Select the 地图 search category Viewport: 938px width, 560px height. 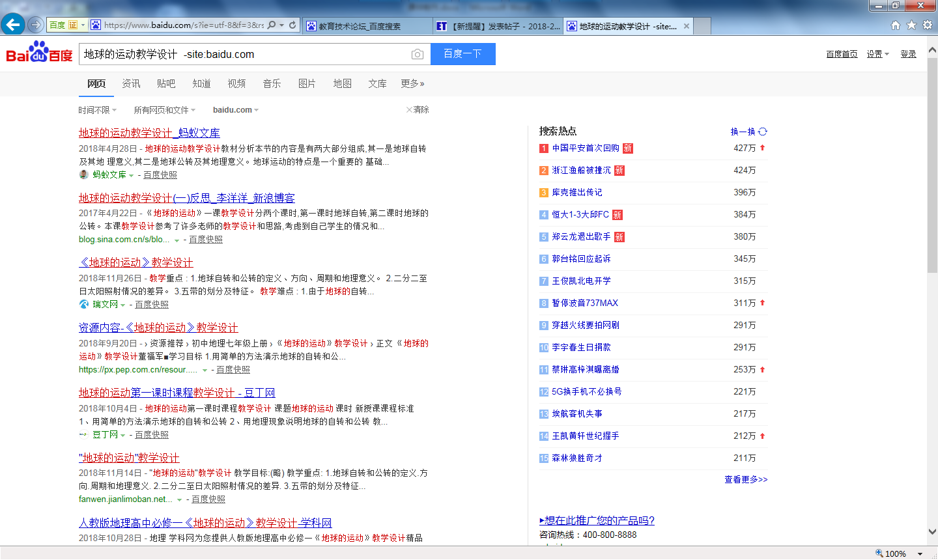pyautogui.click(x=342, y=83)
